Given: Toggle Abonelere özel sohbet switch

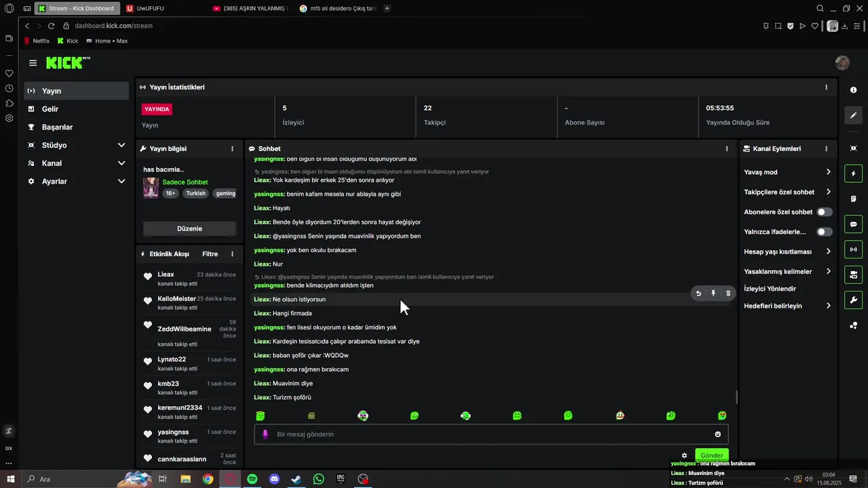Looking at the screenshot, I should click(825, 212).
